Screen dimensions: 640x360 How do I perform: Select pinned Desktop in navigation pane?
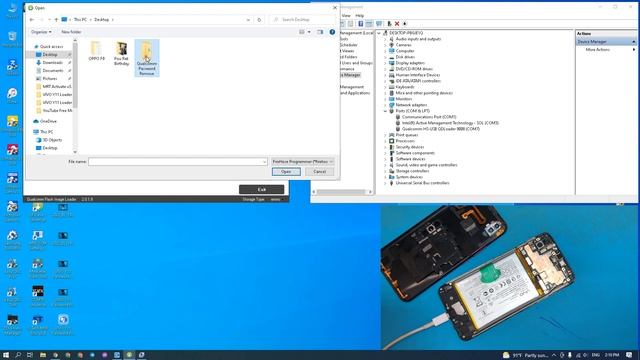pyautogui.click(x=50, y=54)
